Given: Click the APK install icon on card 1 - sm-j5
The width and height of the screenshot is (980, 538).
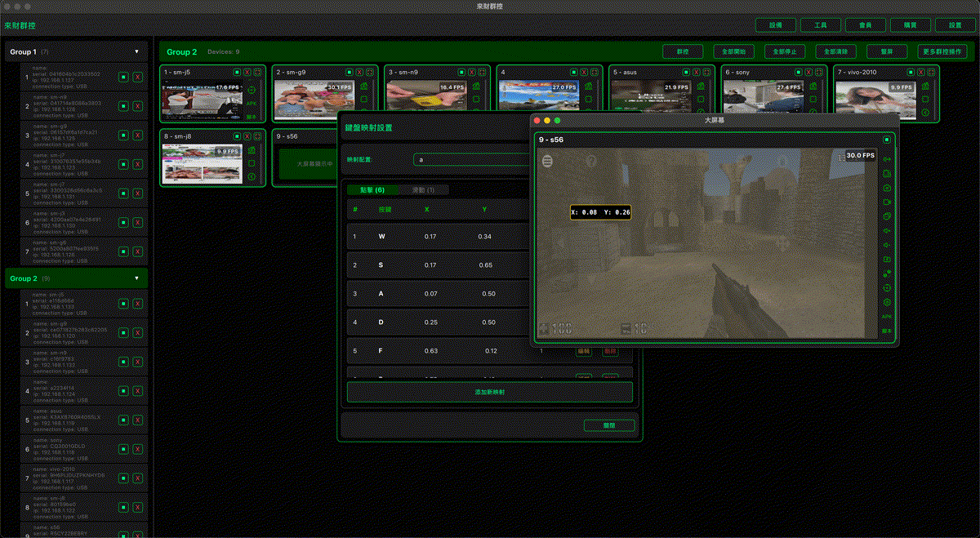Looking at the screenshot, I should [x=252, y=104].
